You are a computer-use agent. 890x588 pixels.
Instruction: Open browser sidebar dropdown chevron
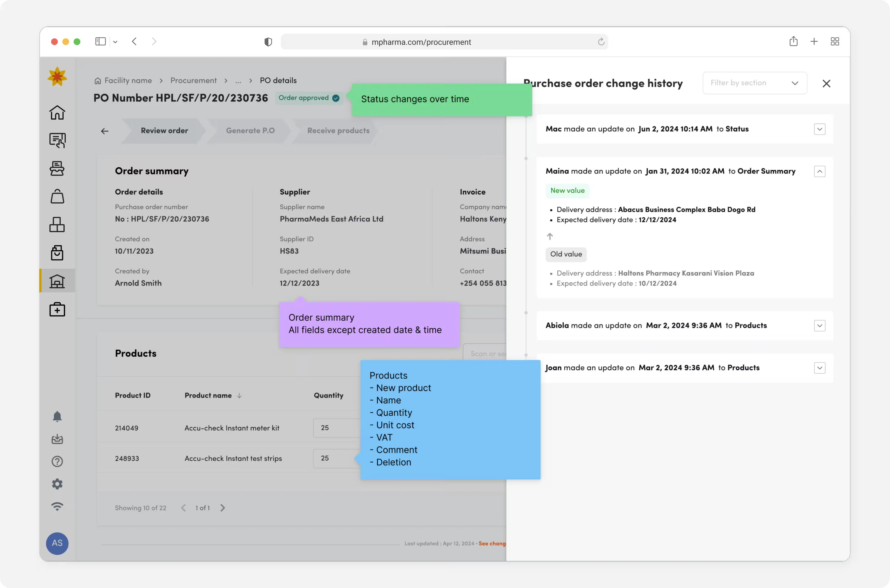115,42
